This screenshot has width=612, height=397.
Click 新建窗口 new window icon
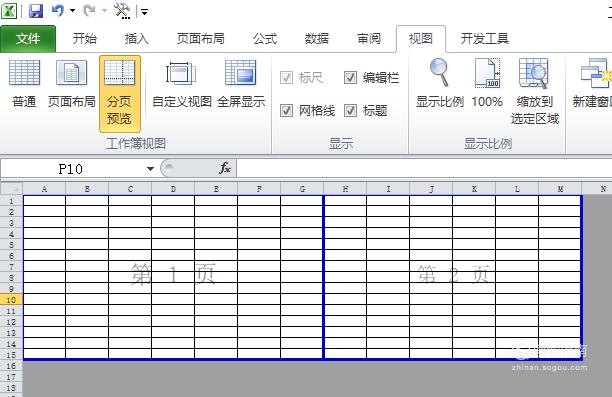pyautogui.click(x=592, y=84)
